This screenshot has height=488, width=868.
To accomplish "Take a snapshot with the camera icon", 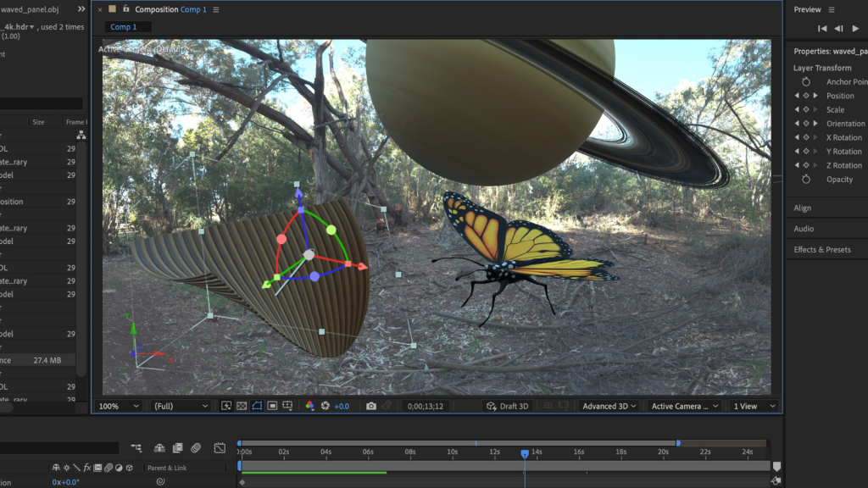I will point(370,407).
